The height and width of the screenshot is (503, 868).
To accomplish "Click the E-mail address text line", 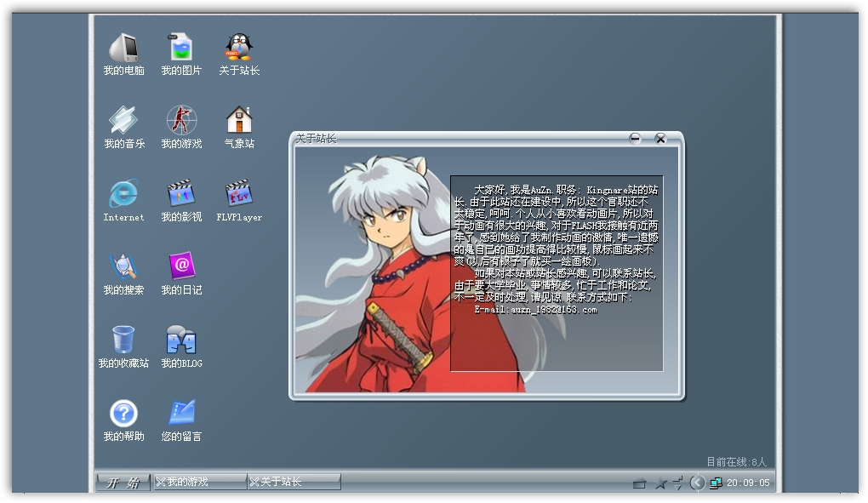I will click(536, 310).
